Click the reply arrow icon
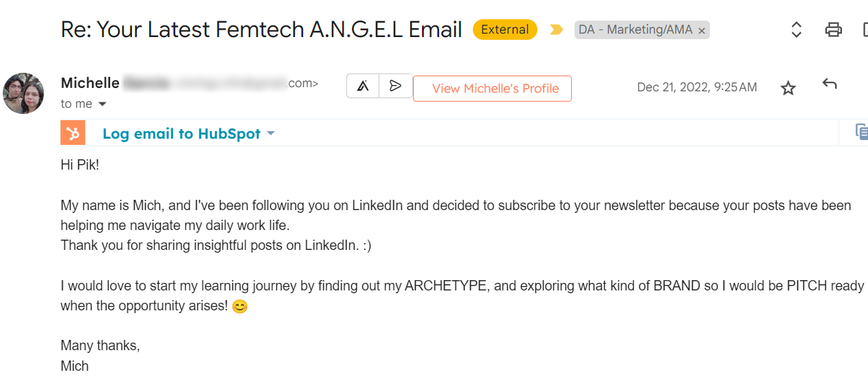868x390 pixels. [830, 84]
